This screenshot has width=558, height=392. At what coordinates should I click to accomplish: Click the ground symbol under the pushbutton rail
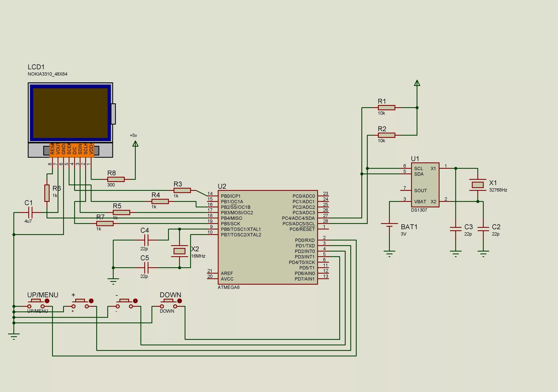(14, 337)
